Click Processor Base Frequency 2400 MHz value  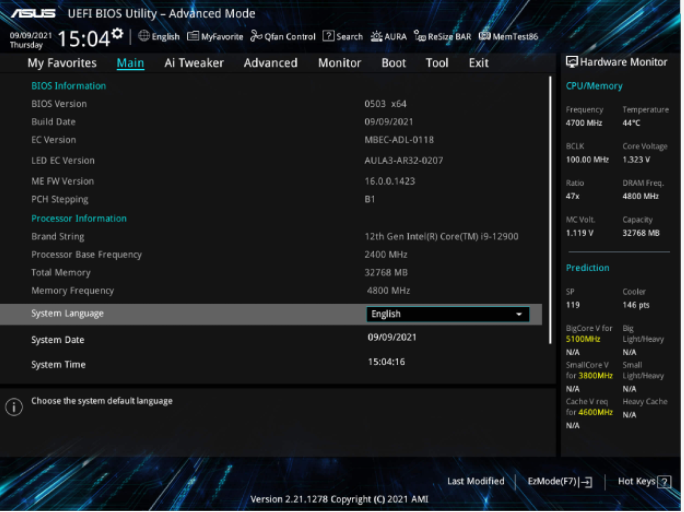[x=386, y=255]
